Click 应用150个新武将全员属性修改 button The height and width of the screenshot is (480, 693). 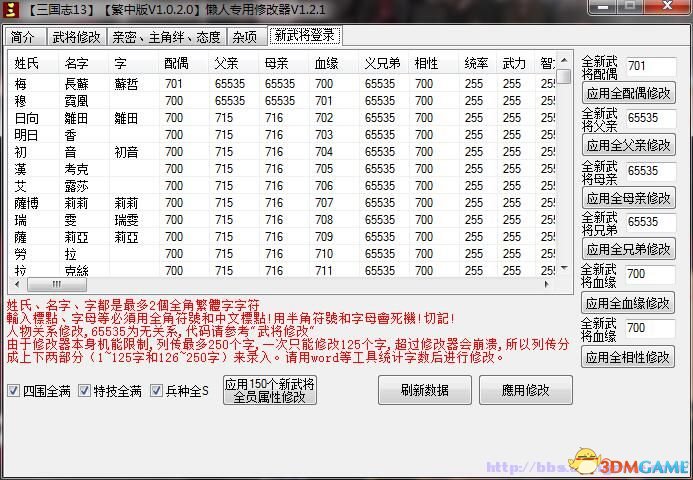point(270,390)
